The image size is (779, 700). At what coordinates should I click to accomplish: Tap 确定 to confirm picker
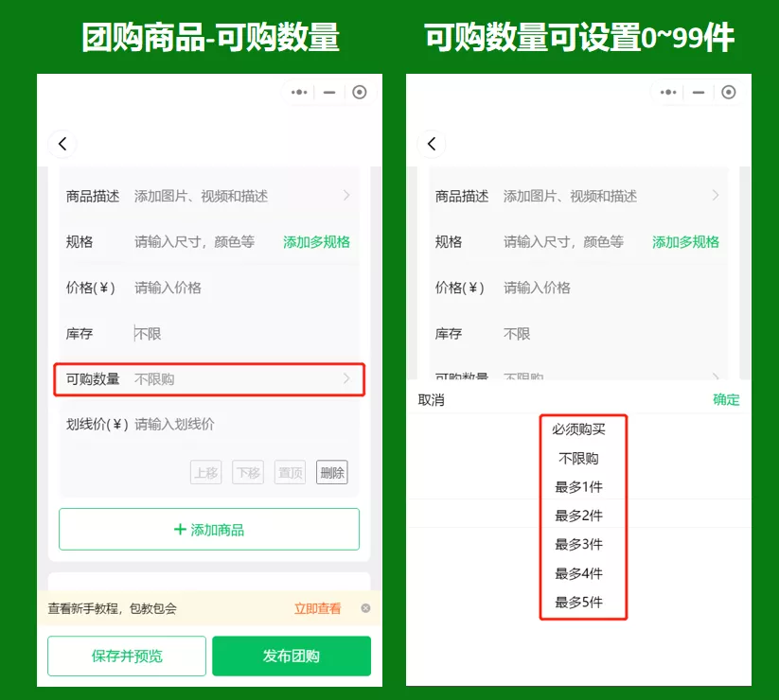[x=726, y=399]
